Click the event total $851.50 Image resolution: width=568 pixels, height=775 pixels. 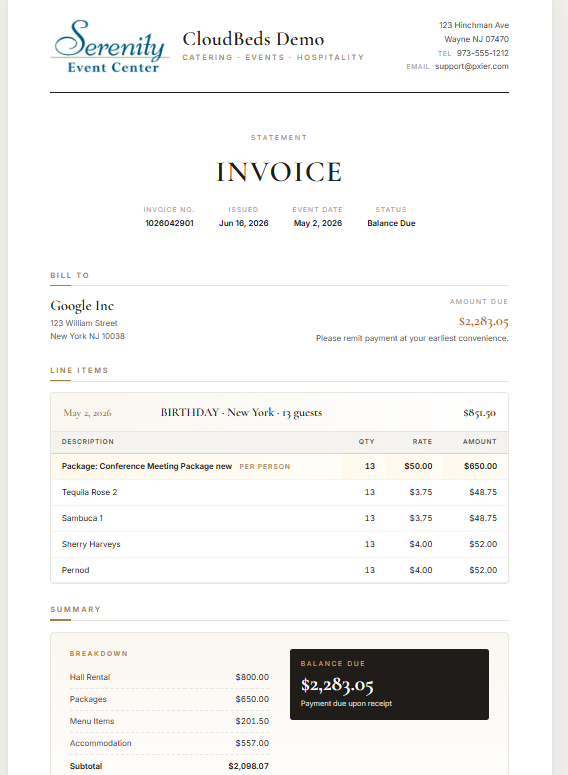coord(480,413)
